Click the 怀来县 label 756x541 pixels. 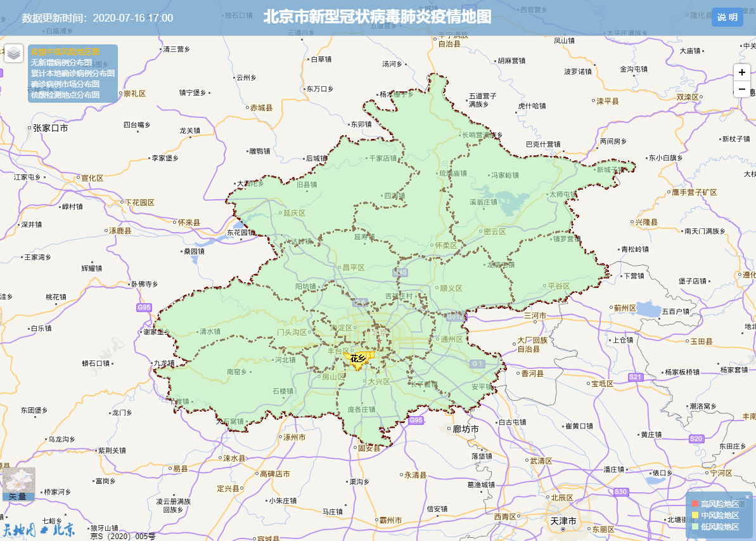tap(189, 223)
